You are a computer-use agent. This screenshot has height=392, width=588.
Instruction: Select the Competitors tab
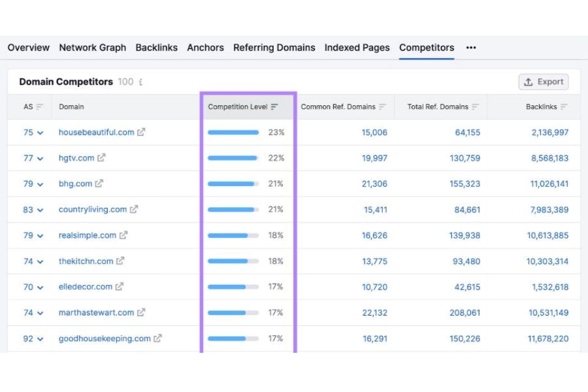[427, 48]
